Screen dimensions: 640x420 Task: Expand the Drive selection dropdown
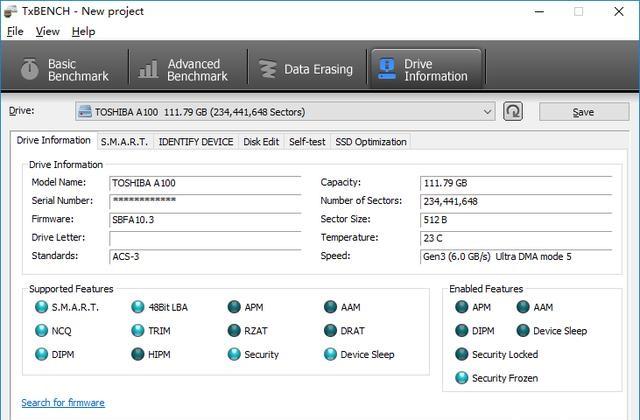coord(285,111)
